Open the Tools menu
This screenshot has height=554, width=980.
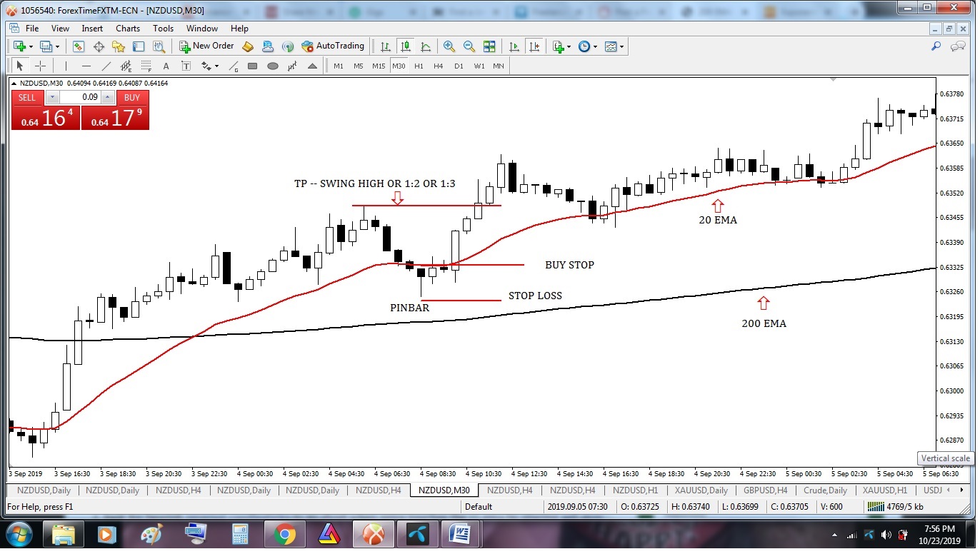[163, 29]
